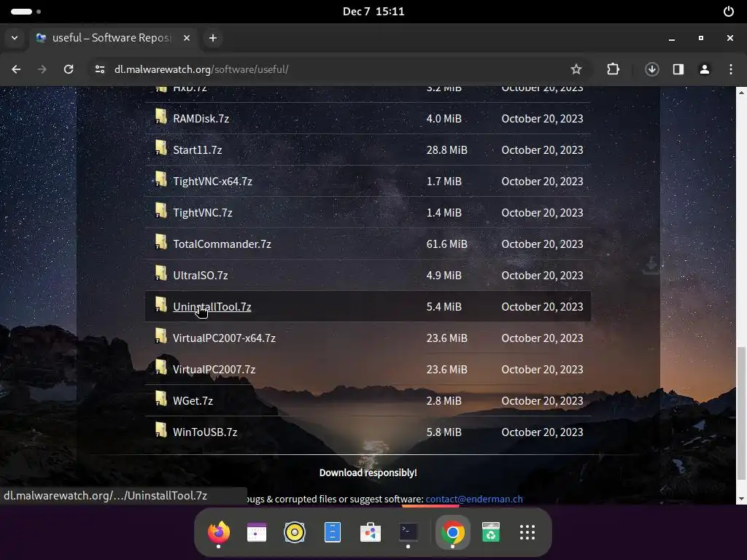Download UninstallTool.7z

coord(212,307)
